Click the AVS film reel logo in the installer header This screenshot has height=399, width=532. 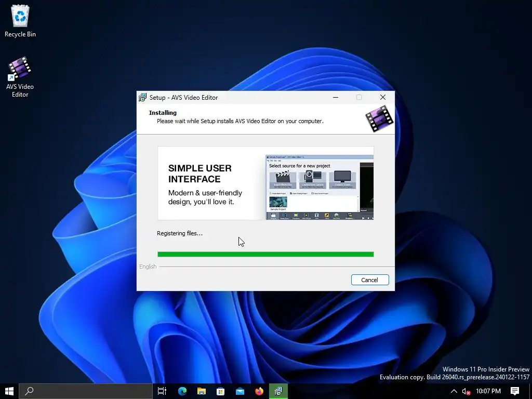[x=379, y=118]
